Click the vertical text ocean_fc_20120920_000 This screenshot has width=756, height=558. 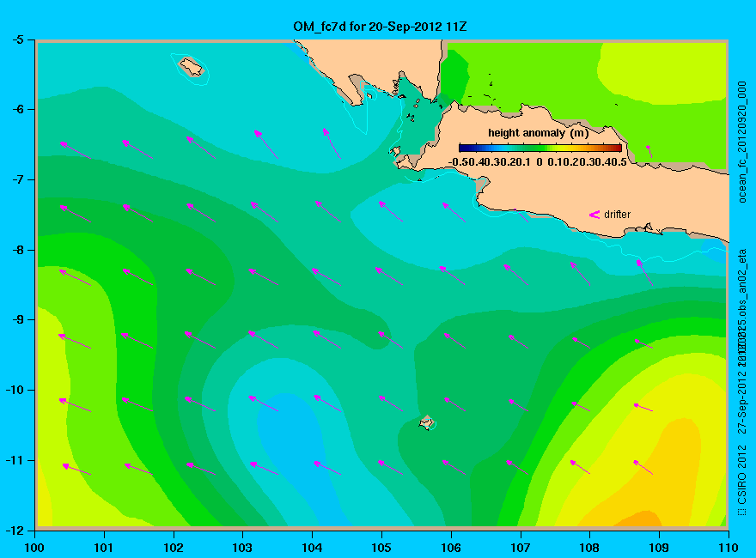pos(742,143)
